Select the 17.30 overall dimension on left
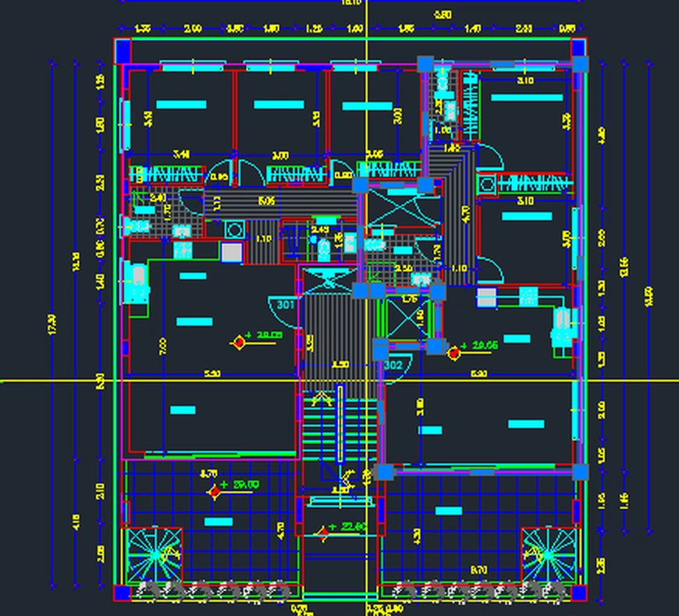 [x=52, y=325]
